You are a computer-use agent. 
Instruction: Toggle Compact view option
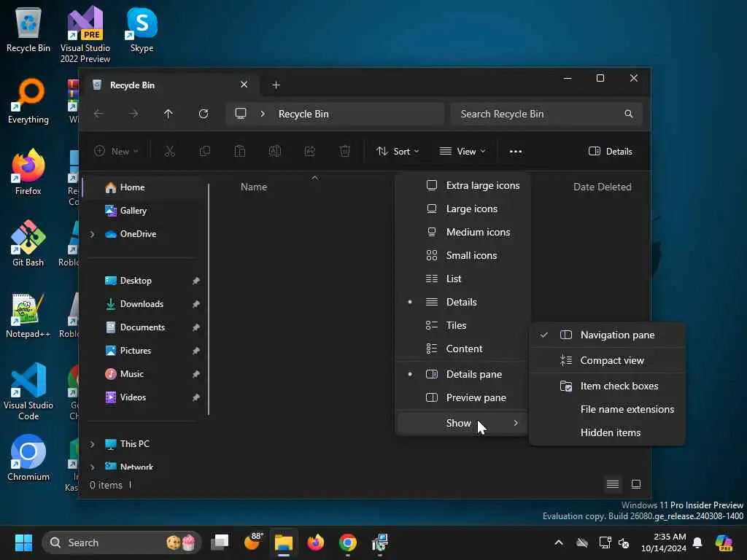point(607,360)
